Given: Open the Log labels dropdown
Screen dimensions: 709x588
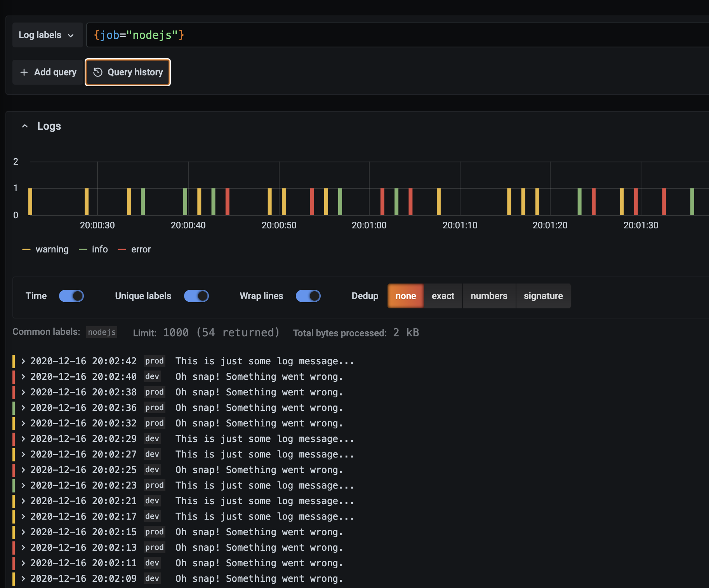Looking at the screenshot, I should tap(47, 35).
